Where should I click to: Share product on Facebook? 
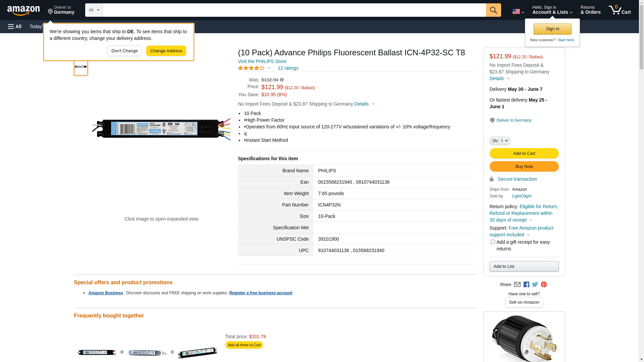526,285
